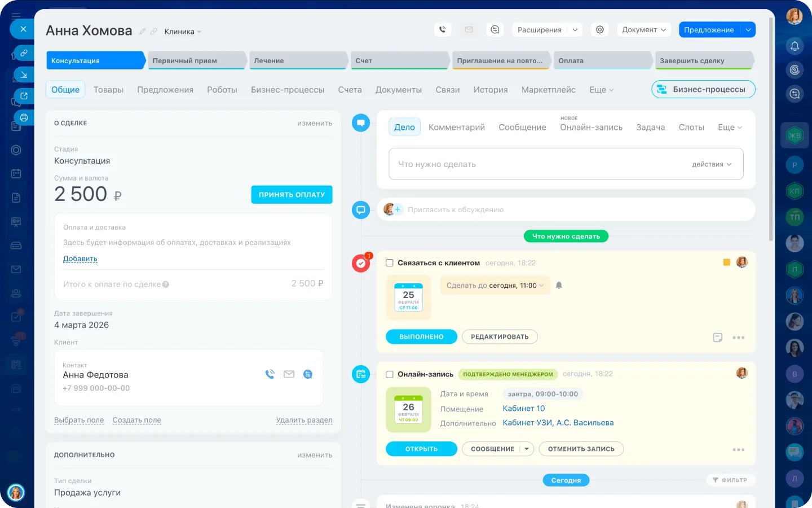Check the Онлайн-запись checkbox
Screen dimensions: 812x508
(390, 374)
